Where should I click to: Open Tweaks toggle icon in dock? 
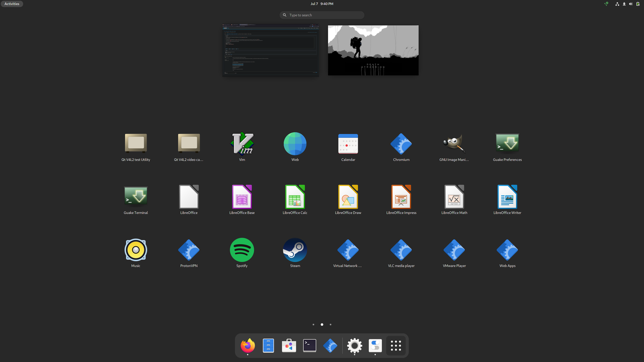pyautogui.click(x=375, y=345)
